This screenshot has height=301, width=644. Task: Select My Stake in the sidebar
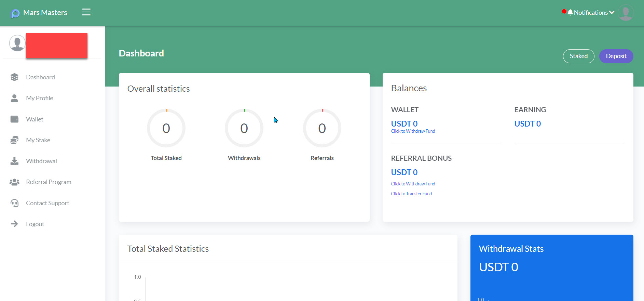[x=38, y=140]
